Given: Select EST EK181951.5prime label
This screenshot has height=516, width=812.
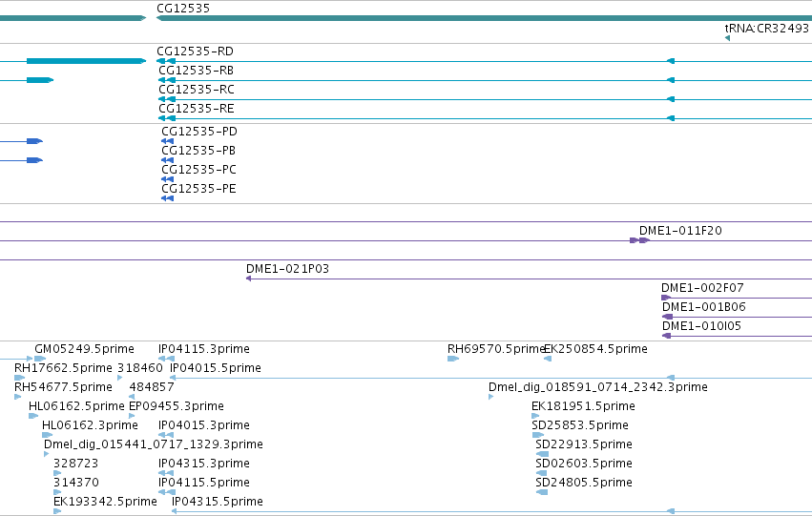Looking at the screenshot, I should click(584, 407).
